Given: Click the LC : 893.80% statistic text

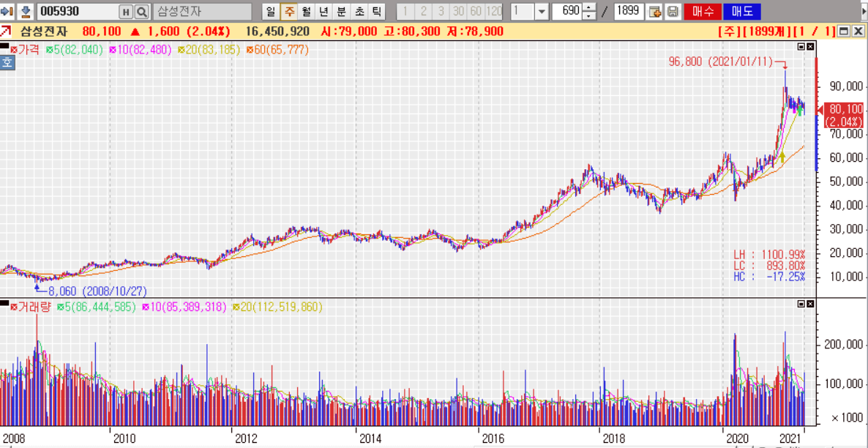Looking at the screenshot, I should coord(769,265).
